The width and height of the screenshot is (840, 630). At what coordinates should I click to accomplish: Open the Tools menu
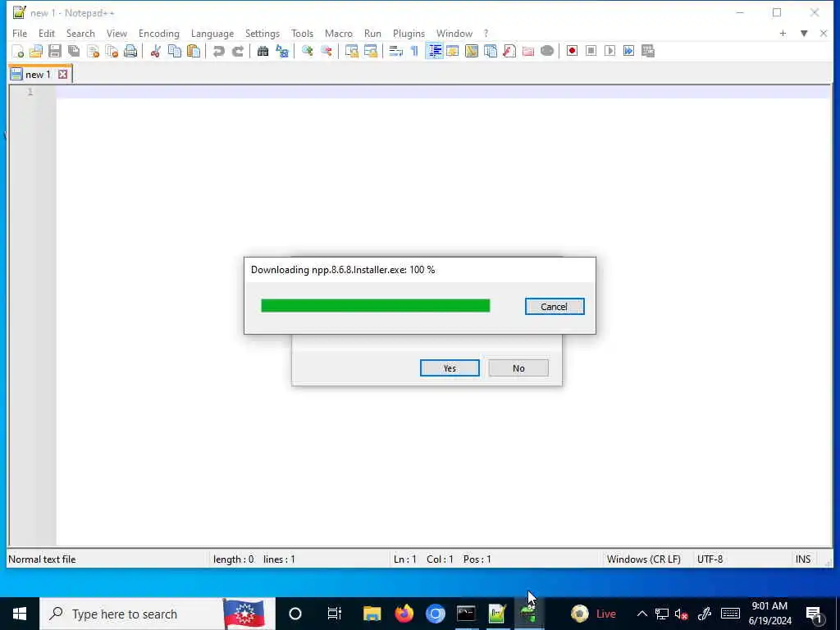[302, 33]
